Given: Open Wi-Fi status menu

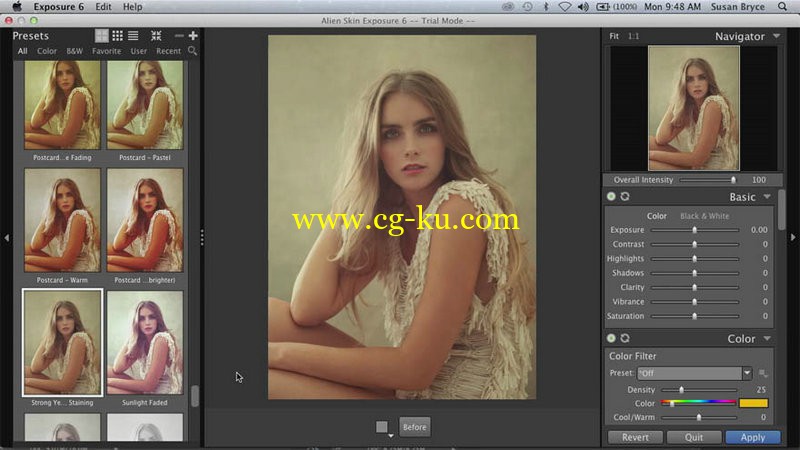Looking at the screenshot, I should (x=565, y=7).
